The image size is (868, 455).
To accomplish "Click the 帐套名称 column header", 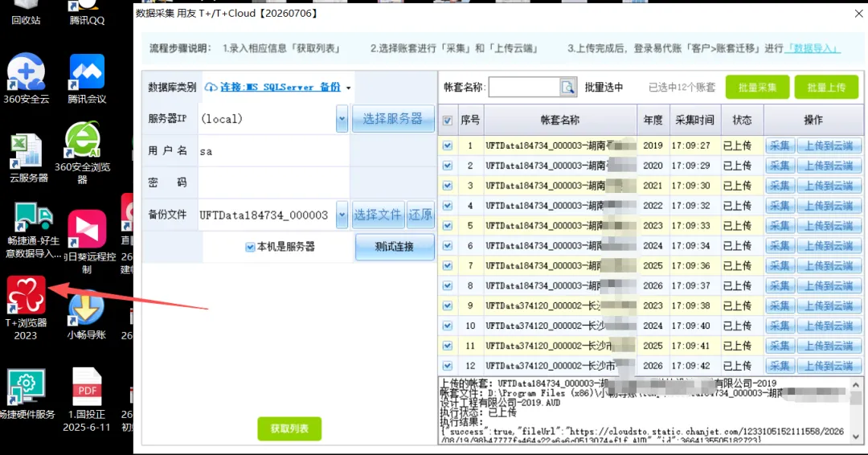I will pyautogui.click(x=559, y=120).
